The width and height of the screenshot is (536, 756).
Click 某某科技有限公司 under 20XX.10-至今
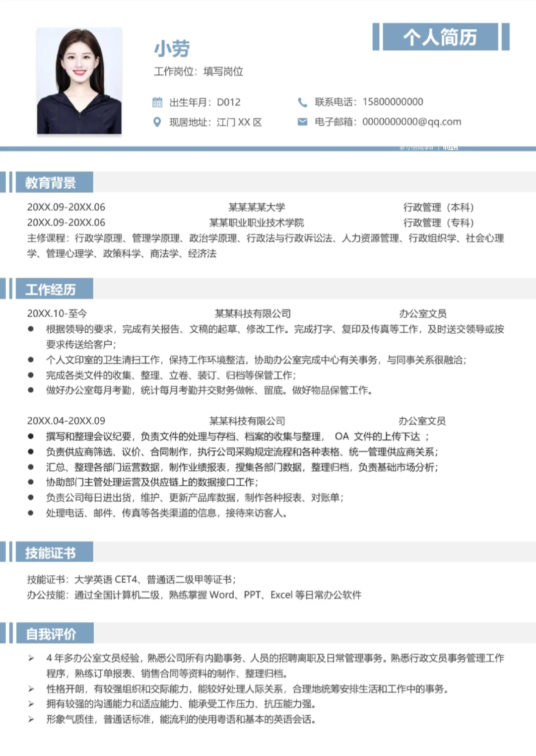point(253,313)
